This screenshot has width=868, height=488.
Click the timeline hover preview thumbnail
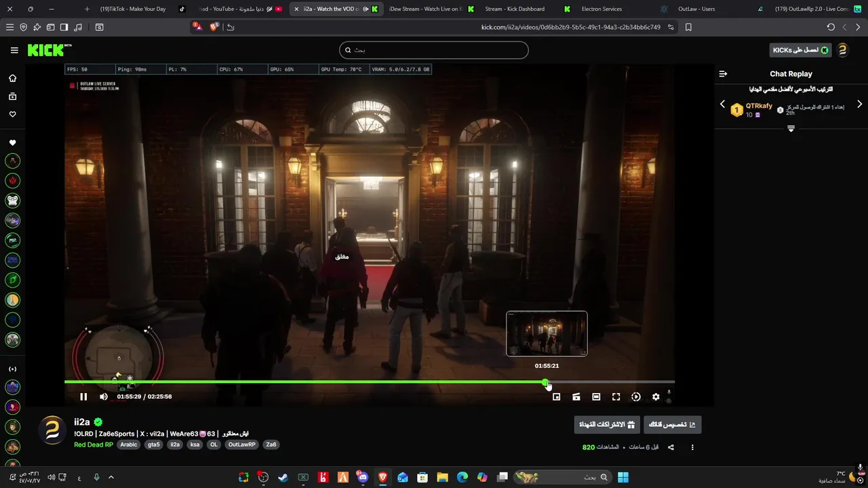click(547, 333)
